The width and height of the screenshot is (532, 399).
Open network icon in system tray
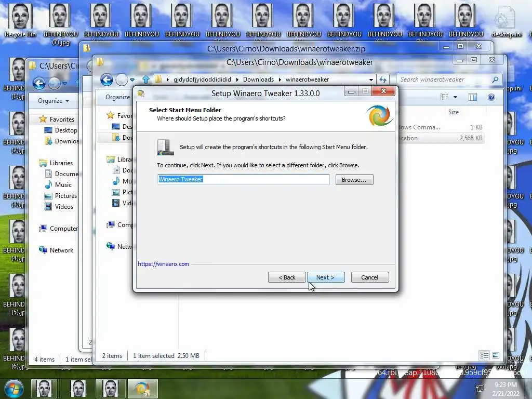pyautogui.click(x=480, y=389)
